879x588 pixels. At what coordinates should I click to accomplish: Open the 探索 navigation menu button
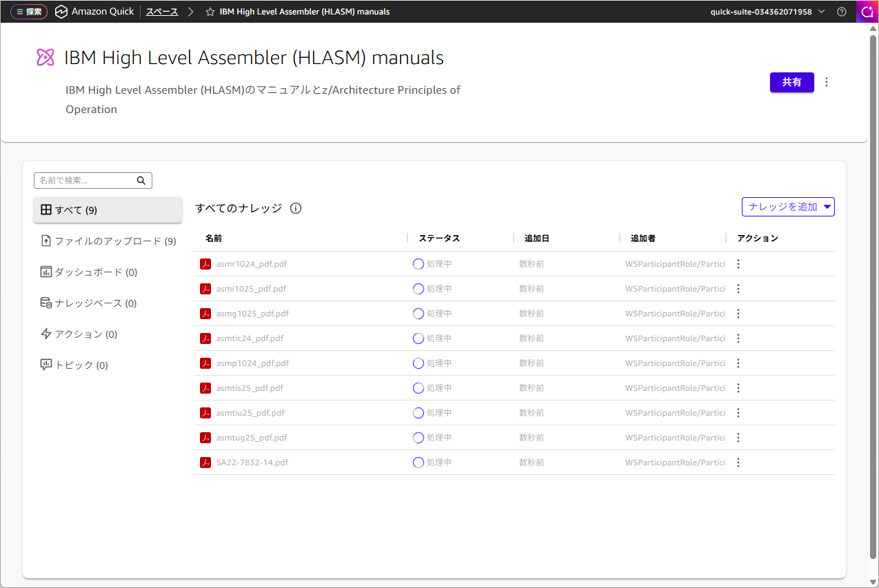click(28, 12)
